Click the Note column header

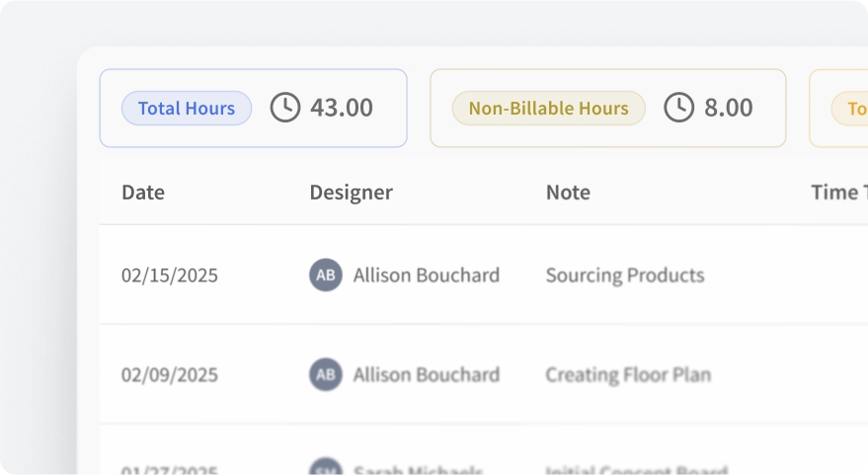click(x=568, y=193)
